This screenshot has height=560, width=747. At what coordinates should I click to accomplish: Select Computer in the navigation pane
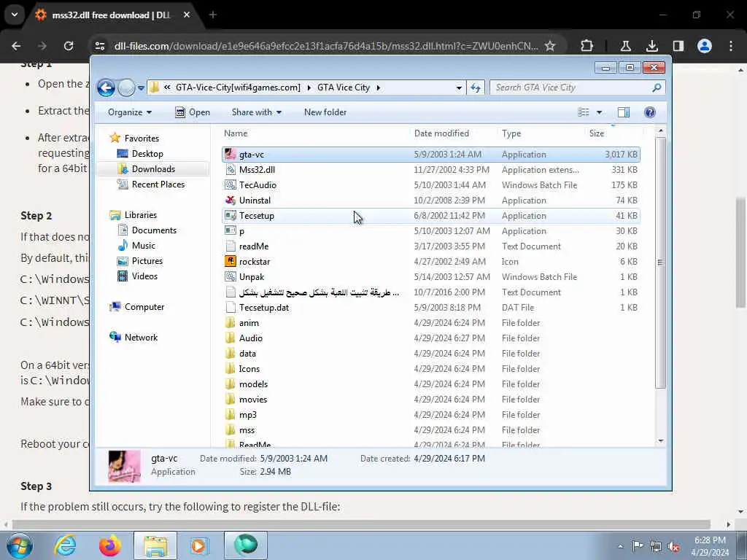coord(144,307)
